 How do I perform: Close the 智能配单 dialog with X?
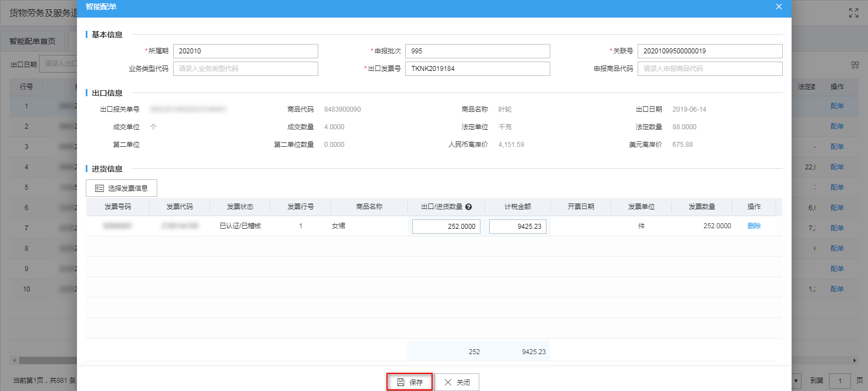pos(778,7)
